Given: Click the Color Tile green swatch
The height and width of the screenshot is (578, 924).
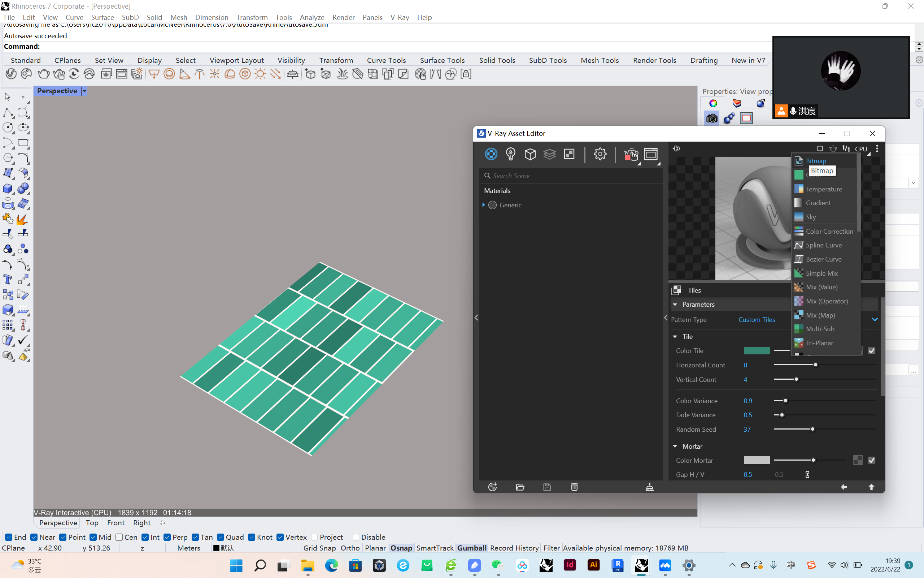Looking at the screenshot, I should point(757,350).
